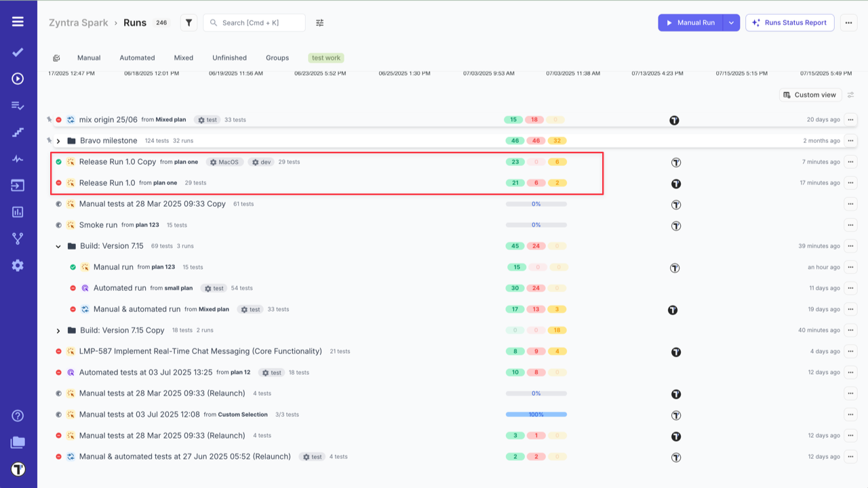Switch to the Automated filter tab
The image size is (868, 488).
(x=137, y=58)
